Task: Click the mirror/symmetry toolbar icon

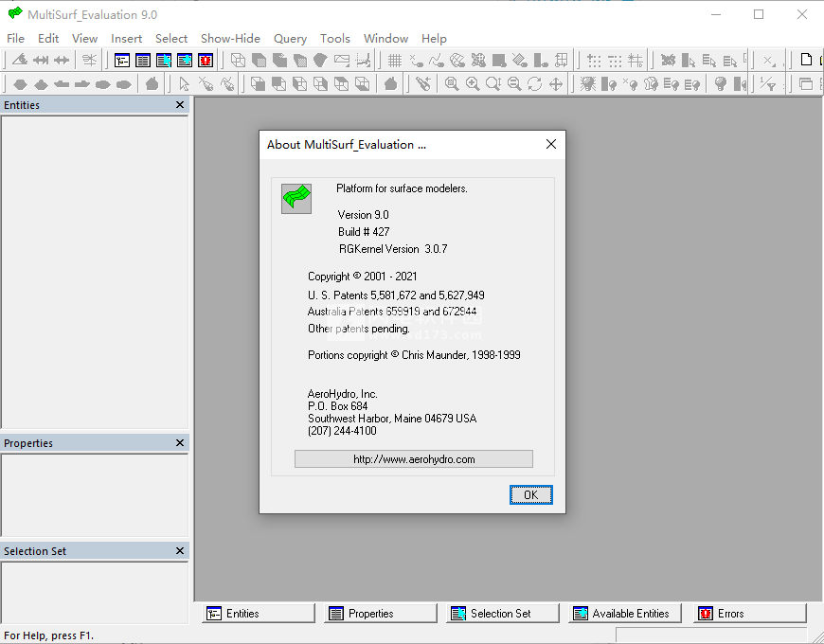Action: point(89,61)
